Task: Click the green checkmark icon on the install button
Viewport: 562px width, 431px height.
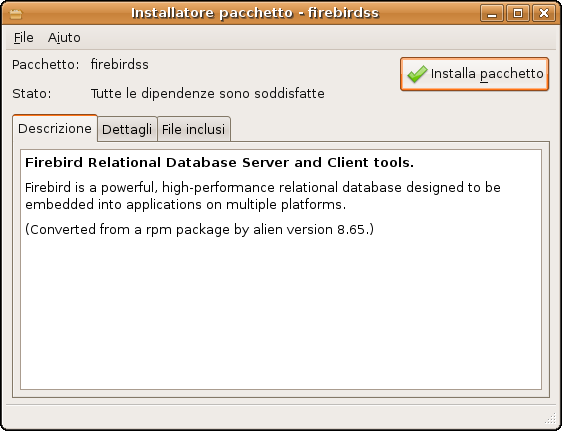Action: click(417, 74)
